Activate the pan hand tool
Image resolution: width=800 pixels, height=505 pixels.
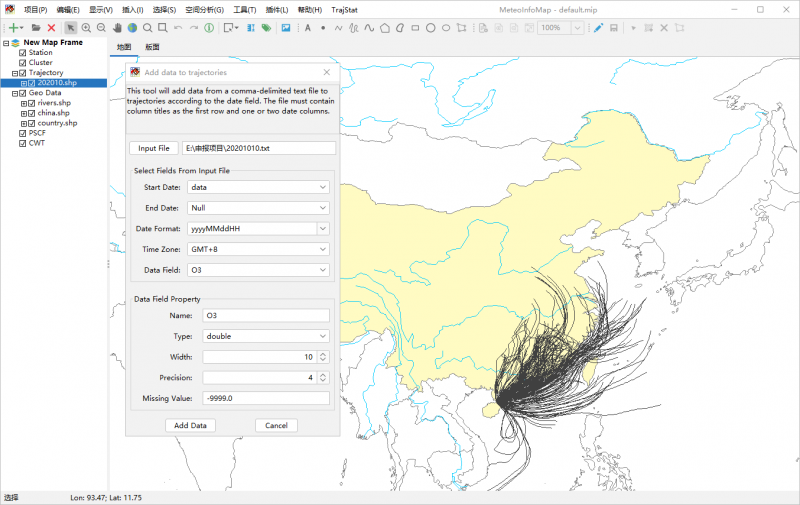(x=117, y=28)
